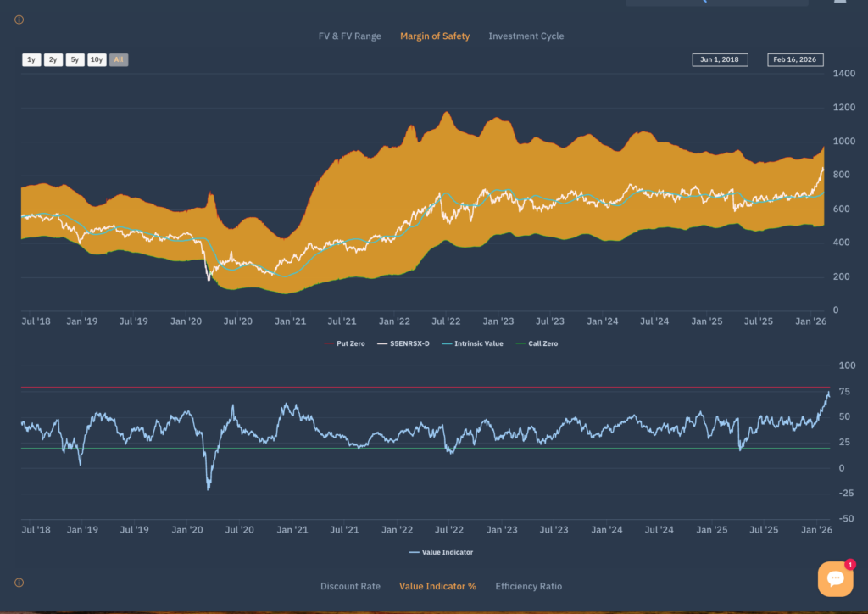Open the chat support widget
The image size is (868, 614).
point(835,578)
